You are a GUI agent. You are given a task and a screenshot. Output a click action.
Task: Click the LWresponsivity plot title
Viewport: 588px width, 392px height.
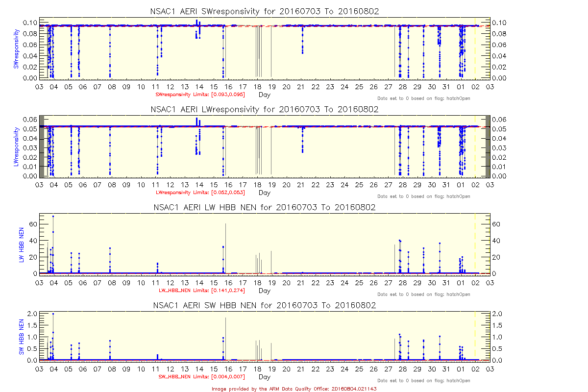click(x=264, y=109)
